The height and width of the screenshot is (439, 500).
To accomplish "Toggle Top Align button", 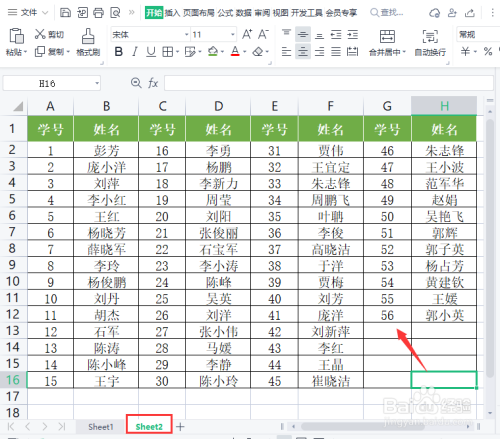I will click(286, 34).
